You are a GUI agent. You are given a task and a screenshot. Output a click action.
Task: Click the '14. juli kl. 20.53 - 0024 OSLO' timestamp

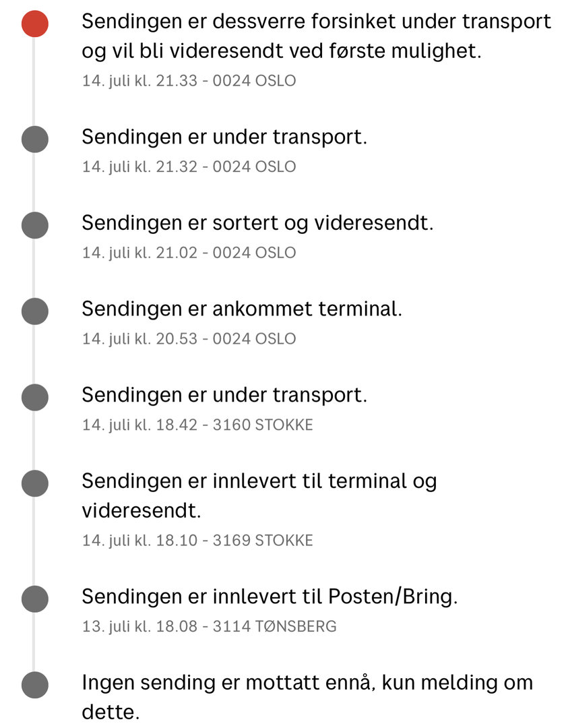click(x=189, y=338)
